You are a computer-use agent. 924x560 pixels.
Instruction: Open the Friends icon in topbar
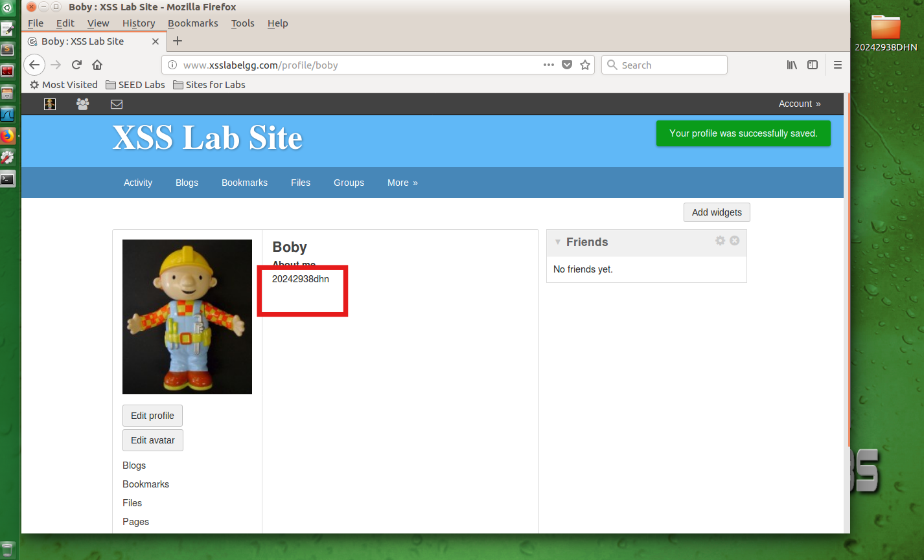click(x=83, y=104)
